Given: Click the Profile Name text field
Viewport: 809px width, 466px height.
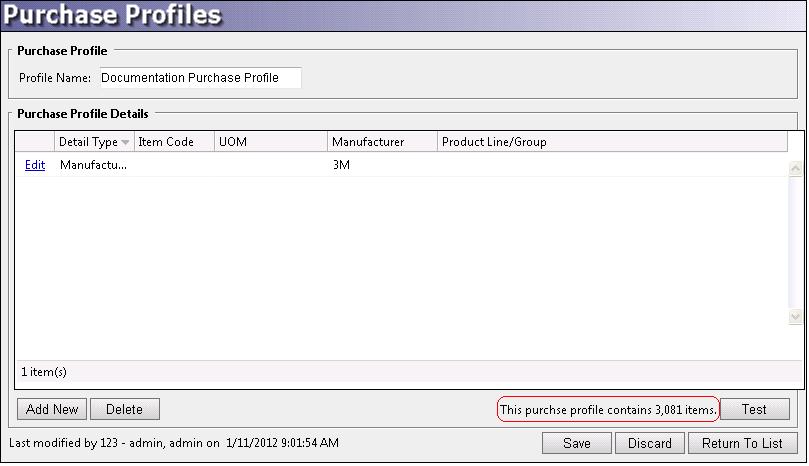Looking at the screenshot, I should tap(199, 78).
